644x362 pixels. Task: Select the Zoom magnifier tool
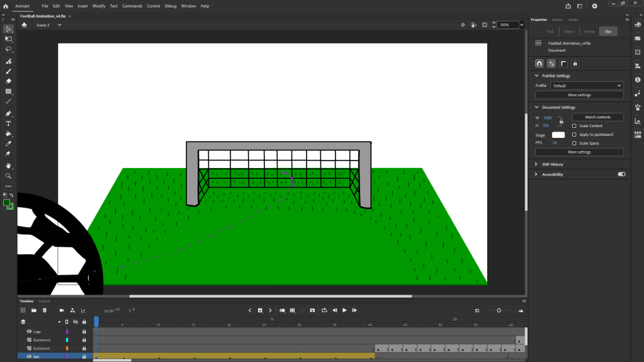(9, 176)
